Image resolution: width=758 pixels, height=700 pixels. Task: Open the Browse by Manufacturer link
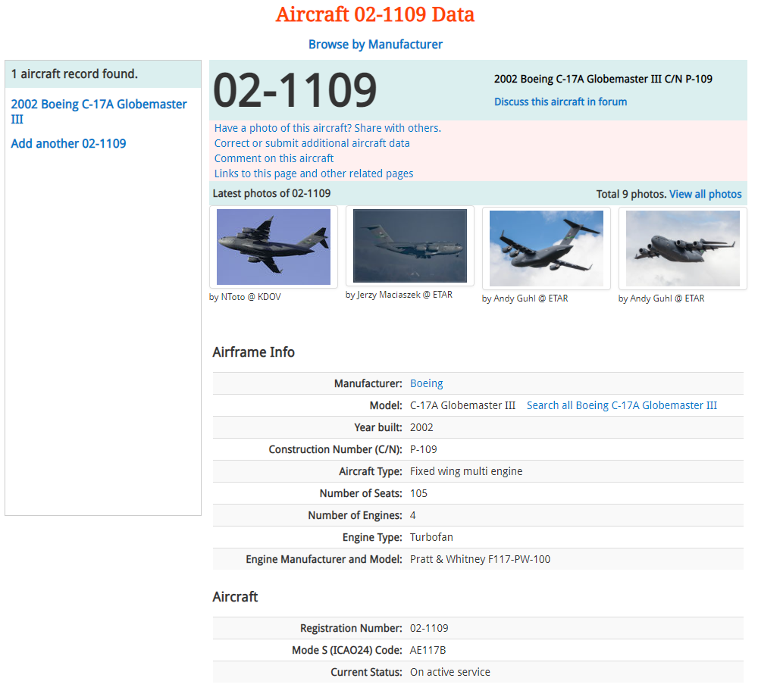pyautogui.click(x=376, y=45)
